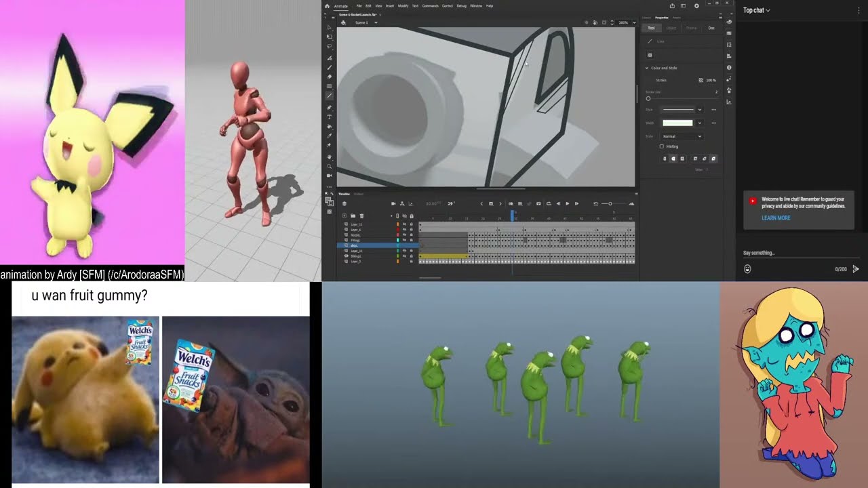Image resolution: width=868 pixels, height=488 pixels.
Task: Click the Test Movie play icon in title bar
Action: [696, 6]
